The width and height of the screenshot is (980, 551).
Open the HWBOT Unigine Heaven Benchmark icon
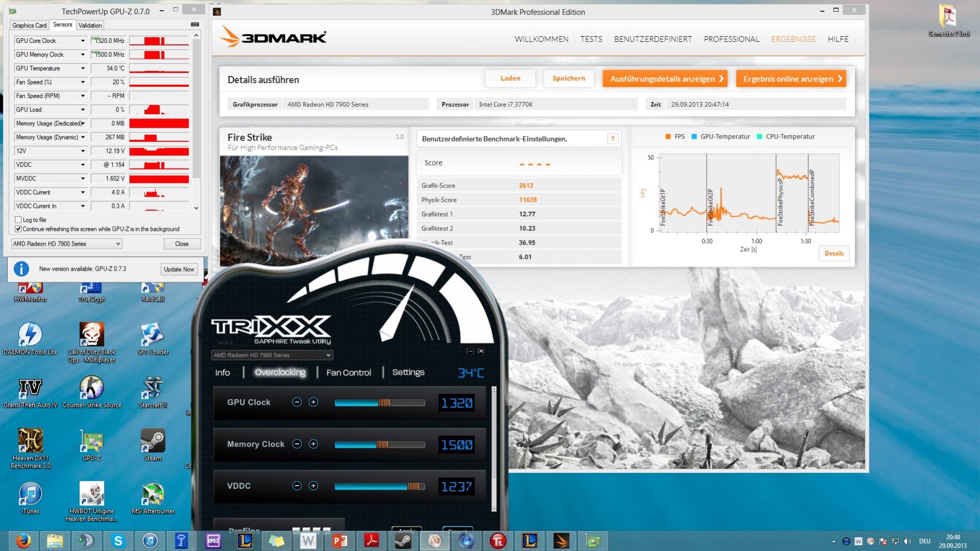[x=91, y=501]
